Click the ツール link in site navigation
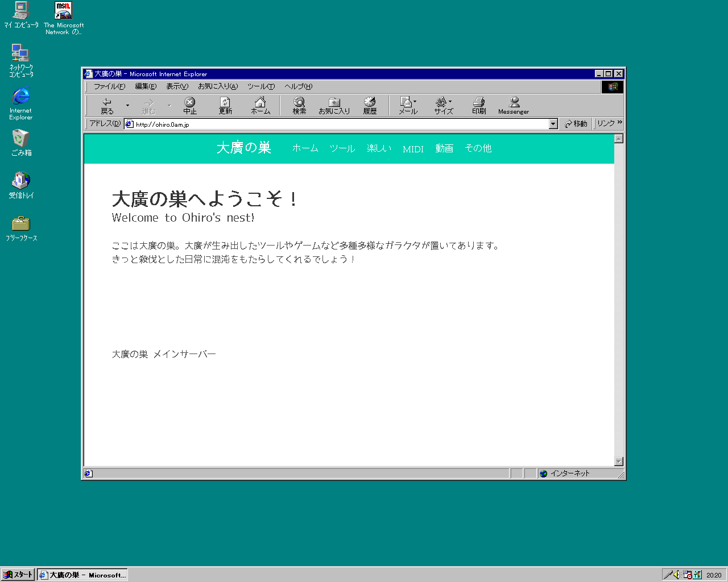Viewport: 728px width, 582px height. (342, 148)
